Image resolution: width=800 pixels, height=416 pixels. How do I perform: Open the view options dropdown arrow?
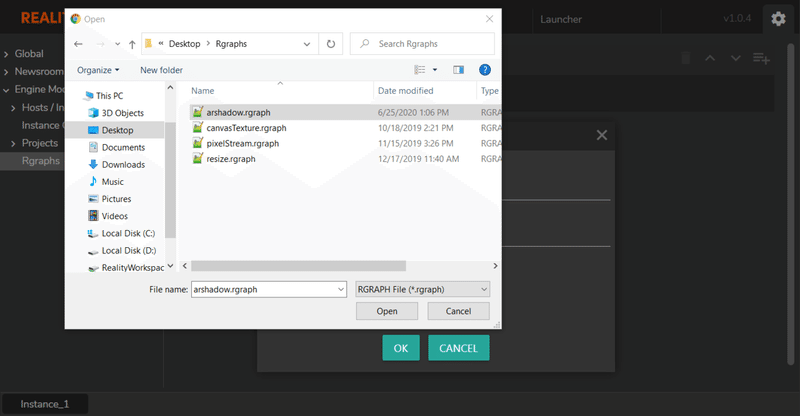tap(435, 70)
